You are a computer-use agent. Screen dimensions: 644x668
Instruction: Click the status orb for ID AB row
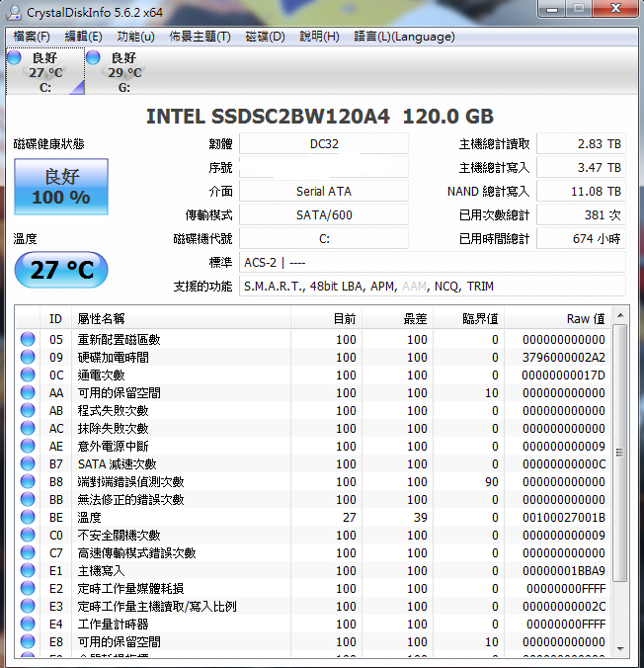coord(28,411)
